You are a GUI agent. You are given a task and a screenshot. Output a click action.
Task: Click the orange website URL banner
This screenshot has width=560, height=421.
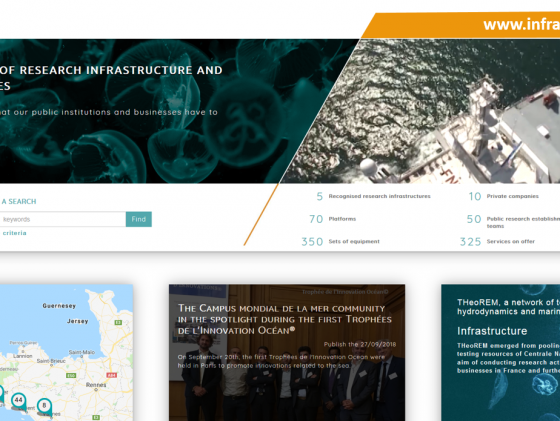click(x=461, y=25)
